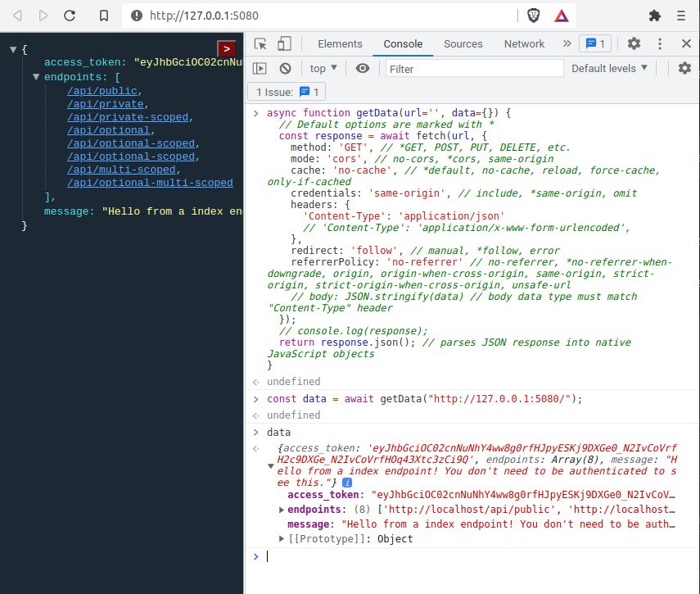Open console settings gear
This screenshot has width=700, height=594.
pyautogui.click(x=684, y=68)
